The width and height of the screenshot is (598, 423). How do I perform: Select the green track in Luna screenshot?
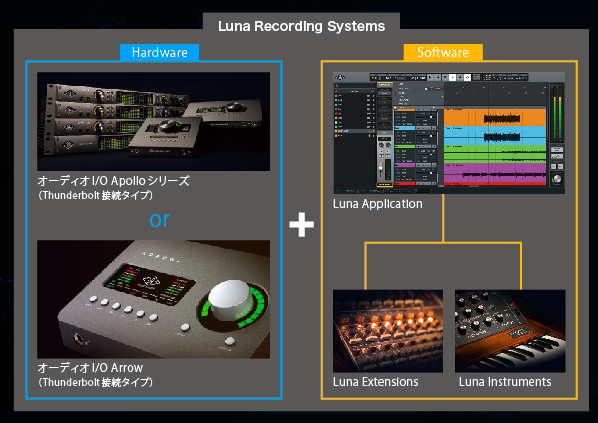(495, 154)
